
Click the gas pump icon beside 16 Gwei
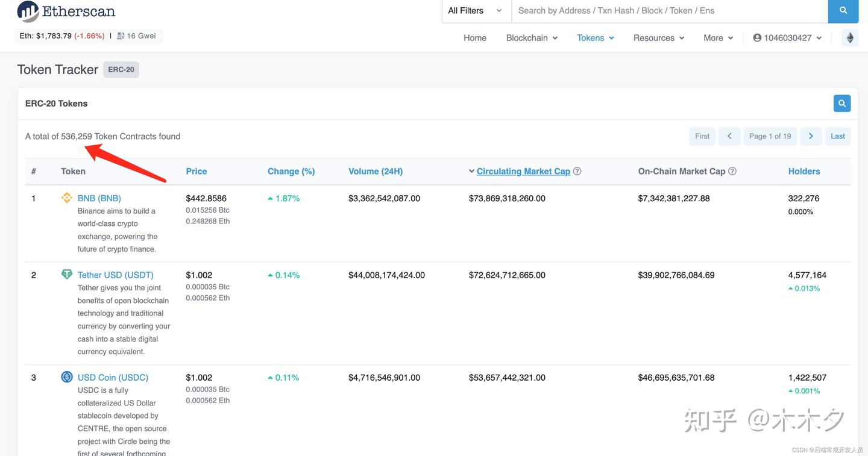point(120,35)
